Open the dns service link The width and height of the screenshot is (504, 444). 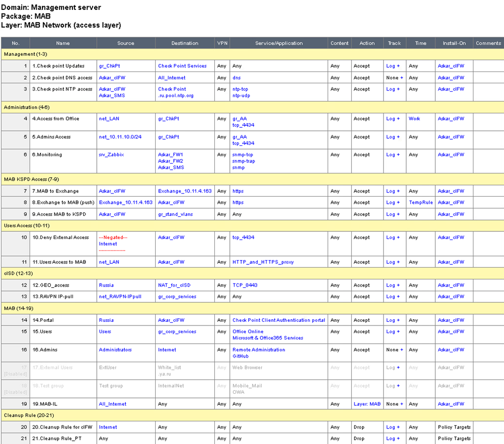[x=236, y=78]
